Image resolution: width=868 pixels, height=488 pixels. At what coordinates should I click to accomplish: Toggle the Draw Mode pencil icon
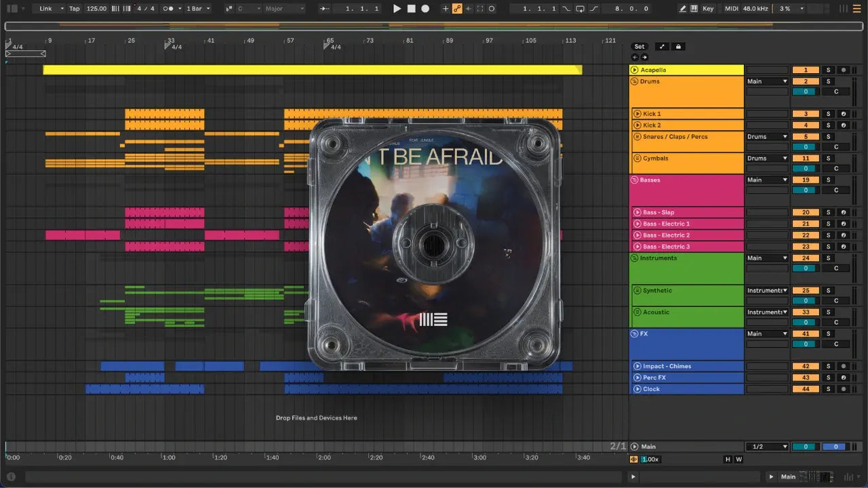[684, 9]
